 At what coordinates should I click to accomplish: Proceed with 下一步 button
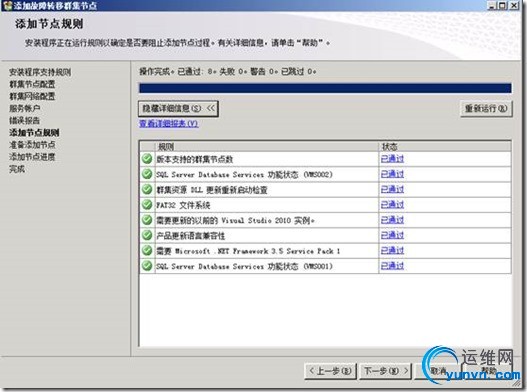[x=385, y=371]
